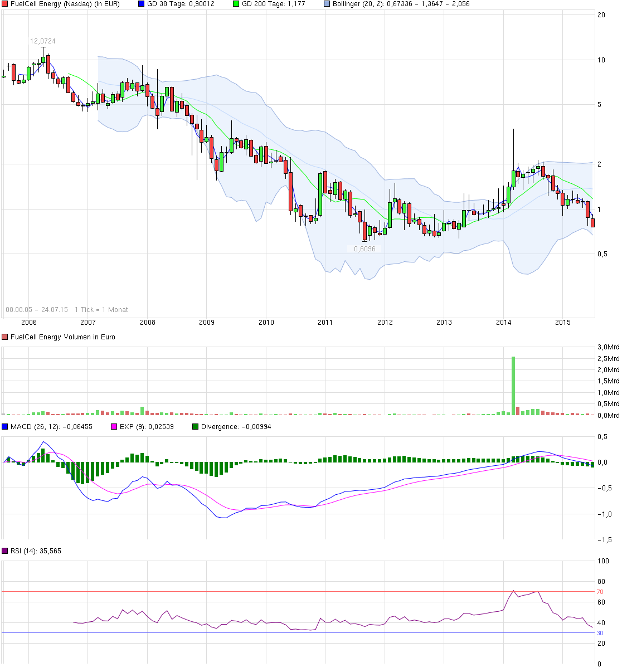Click the 2,5Mrd volume axis label
The image size is (627, 672).
[608, 359]
